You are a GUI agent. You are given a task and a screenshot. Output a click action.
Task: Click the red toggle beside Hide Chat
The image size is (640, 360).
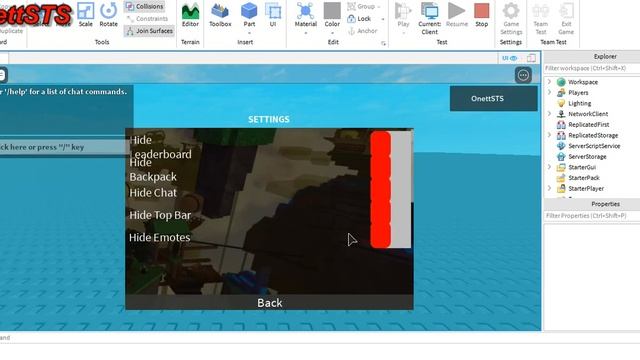pyautogui.click(x=381, y=191)
